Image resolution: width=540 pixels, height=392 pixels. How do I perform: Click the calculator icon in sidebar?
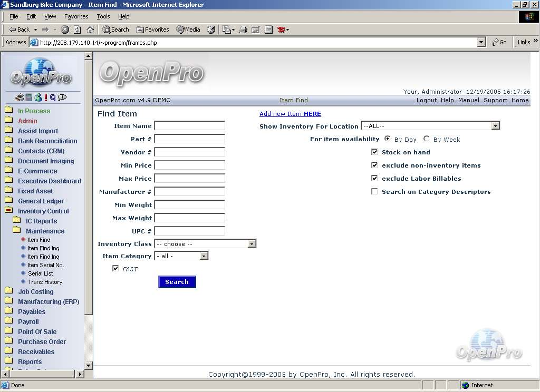tap(28, 97)
